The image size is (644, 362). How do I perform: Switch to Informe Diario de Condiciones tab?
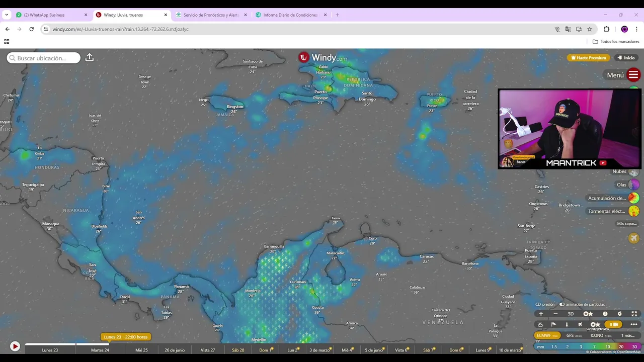[290, 15]
